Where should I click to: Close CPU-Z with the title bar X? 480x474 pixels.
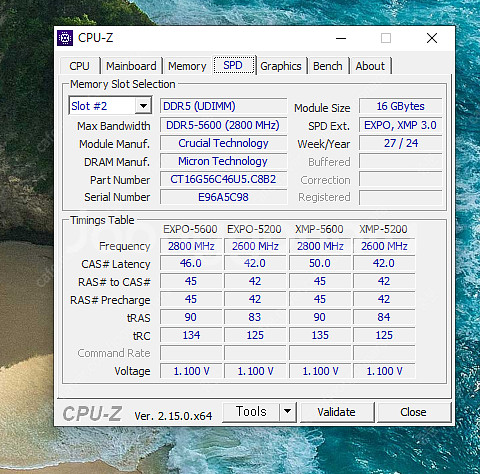tap(432, 38)
